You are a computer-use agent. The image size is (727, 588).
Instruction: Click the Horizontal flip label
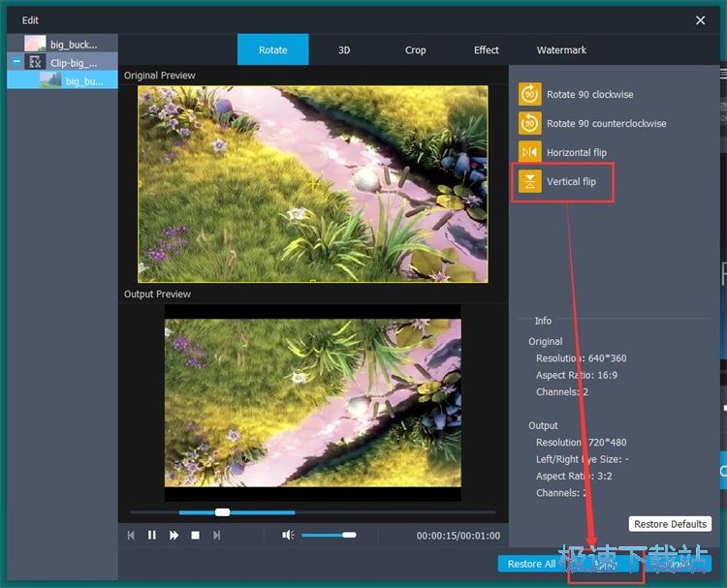577,152
